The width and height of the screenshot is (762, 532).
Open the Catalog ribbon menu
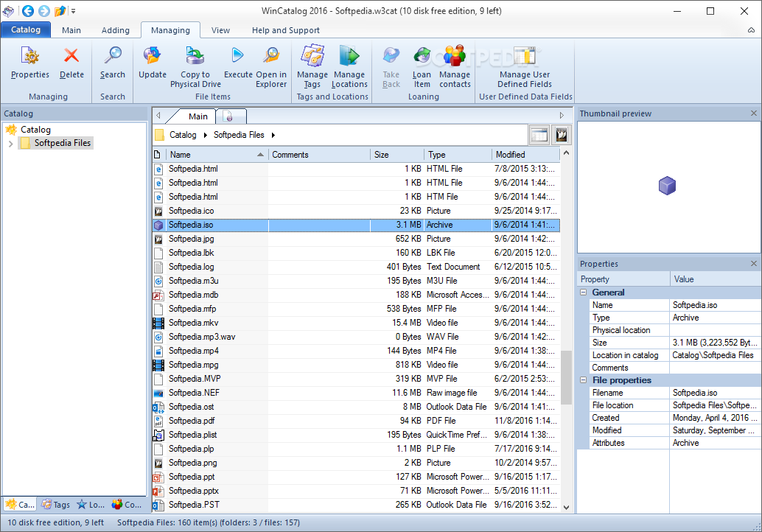pos(26,29)
